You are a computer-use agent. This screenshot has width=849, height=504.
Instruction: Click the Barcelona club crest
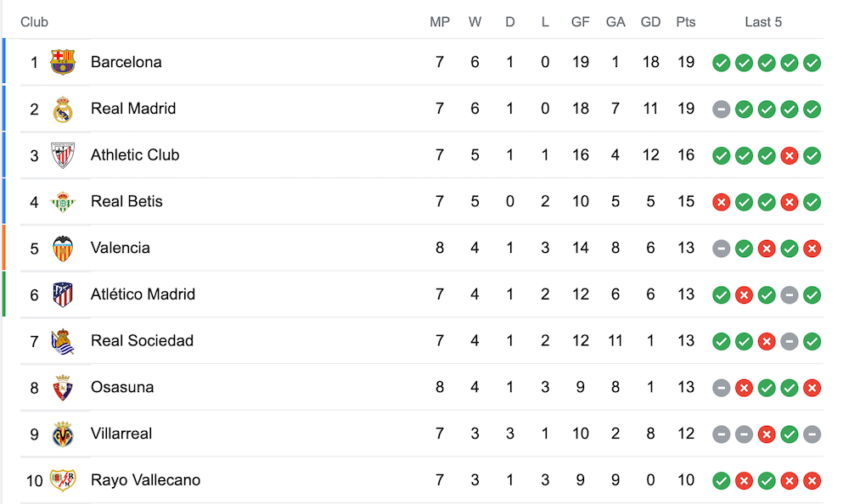(63, 62)
